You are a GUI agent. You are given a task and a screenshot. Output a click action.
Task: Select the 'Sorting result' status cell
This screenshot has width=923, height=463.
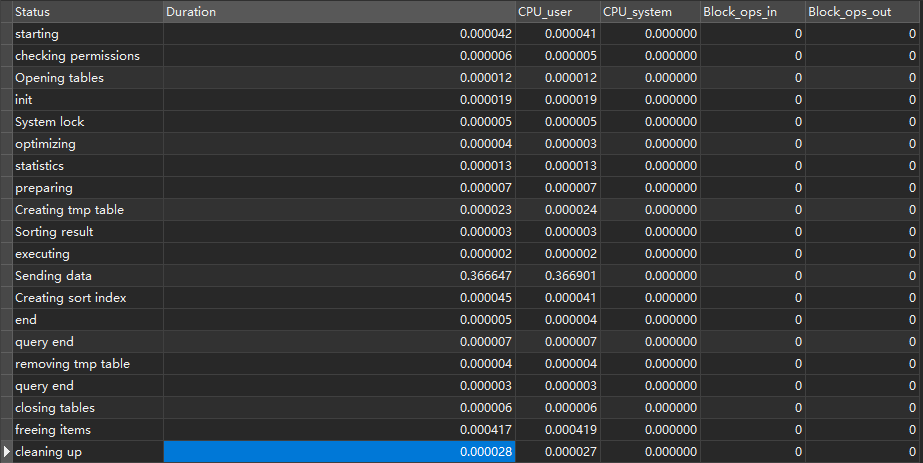pos(87,232)
